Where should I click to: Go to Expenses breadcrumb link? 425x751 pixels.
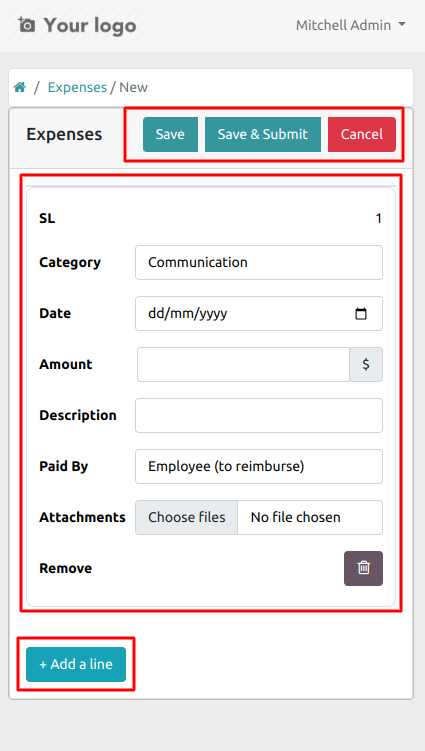point(77,87)
